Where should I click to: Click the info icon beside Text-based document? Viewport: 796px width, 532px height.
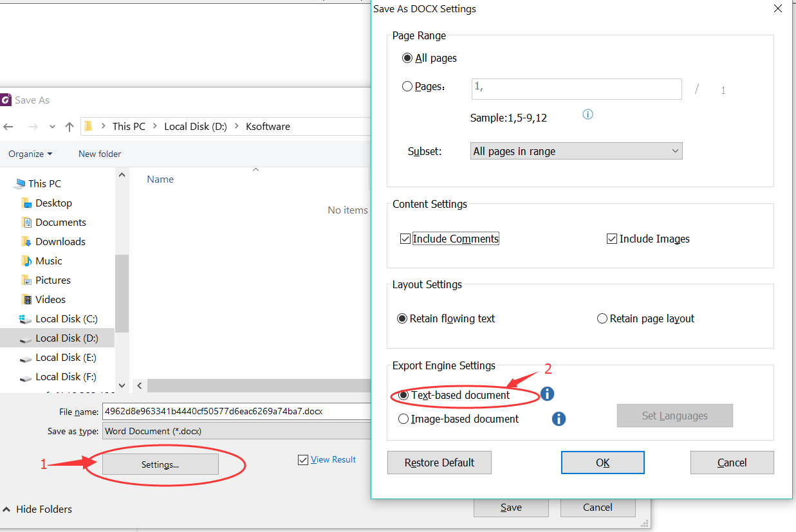pyautogui.click(x=547, y=394)
